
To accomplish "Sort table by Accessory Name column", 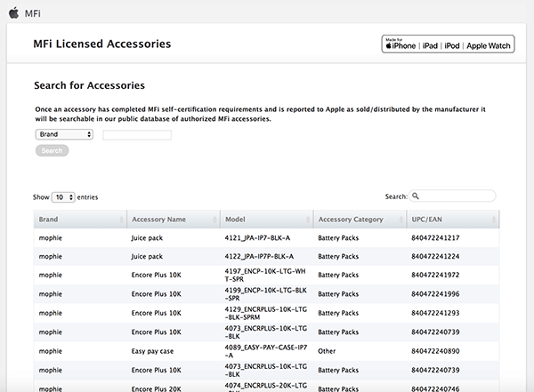I will (x=174, y=220).
